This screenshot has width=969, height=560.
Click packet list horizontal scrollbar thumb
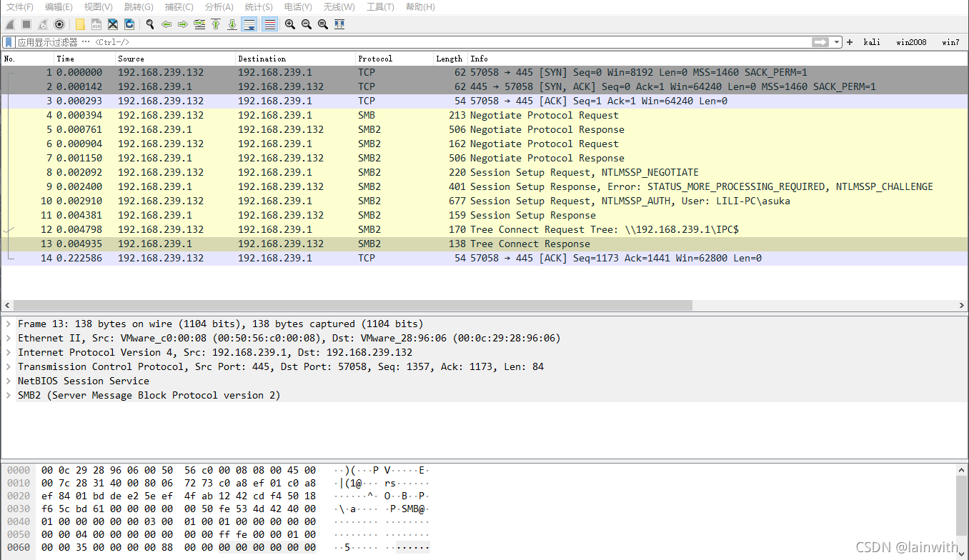point(353,305)
